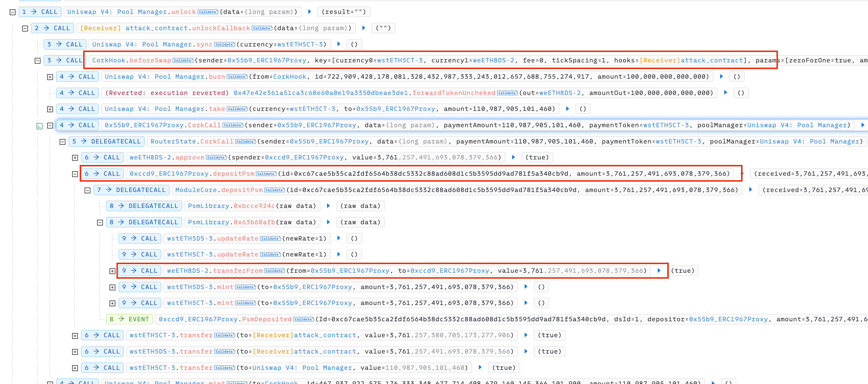Screen dimensions: 868x384
Task: Click the '8 → EVENT' tag
Action: tap(129, 319)
